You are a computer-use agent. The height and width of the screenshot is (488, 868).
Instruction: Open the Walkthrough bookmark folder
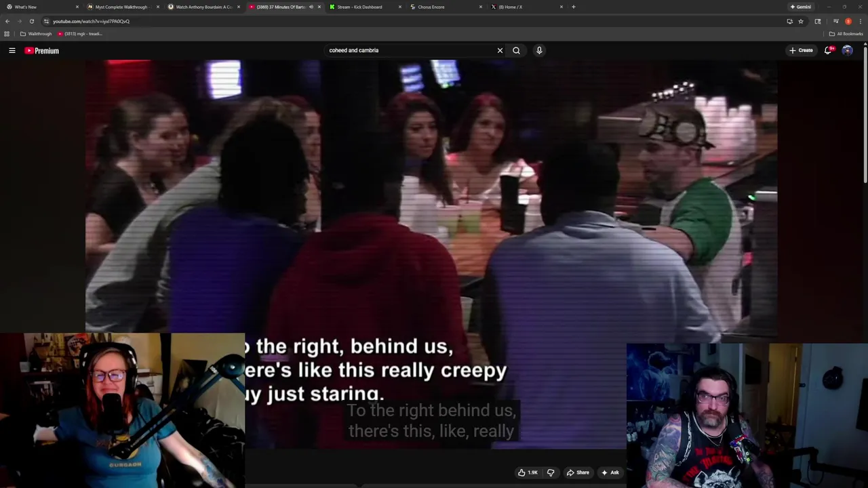[x=36, y=34]
